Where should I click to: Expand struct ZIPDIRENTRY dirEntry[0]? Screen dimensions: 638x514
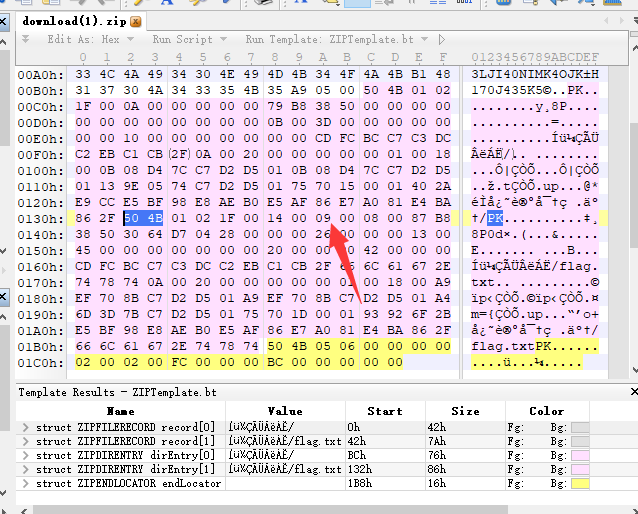tap(26, 455)
